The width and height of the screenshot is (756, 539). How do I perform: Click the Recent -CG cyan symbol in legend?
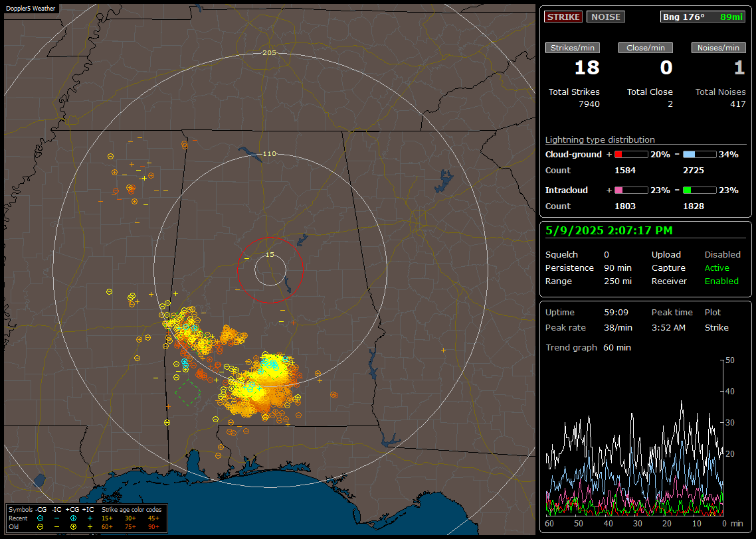(40, 518)
